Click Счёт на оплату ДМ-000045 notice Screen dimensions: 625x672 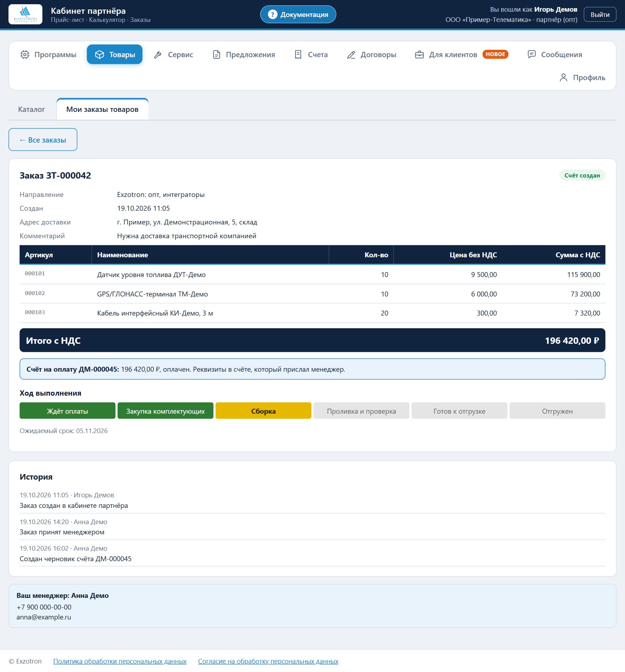(312, 369)
